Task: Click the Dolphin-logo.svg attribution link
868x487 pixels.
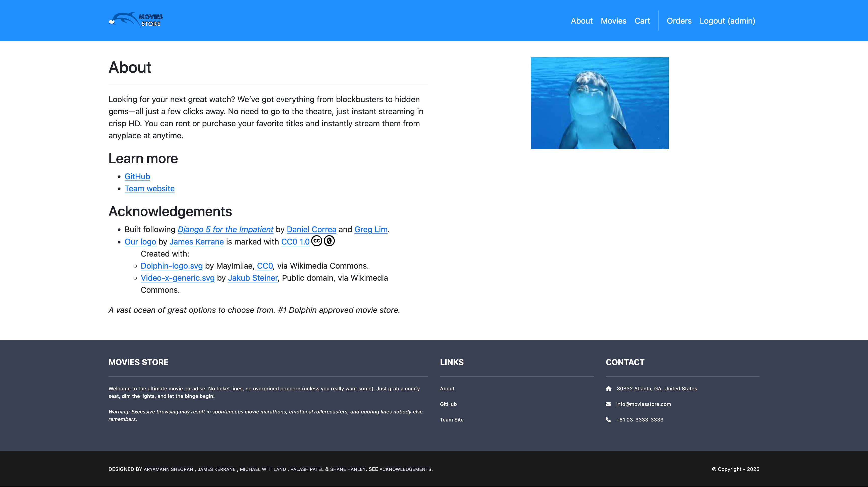Action: (x=172, y=266)
